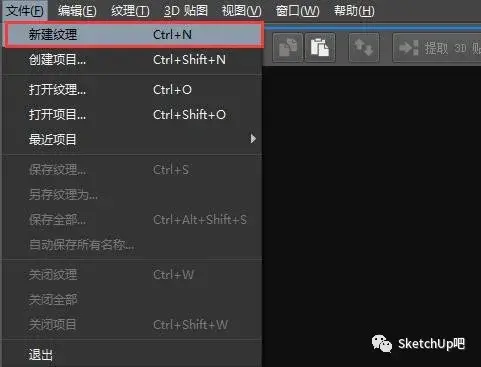
Task: Open the 视图(V) menu
Action: pyautogui.click(x=242, y=11)
